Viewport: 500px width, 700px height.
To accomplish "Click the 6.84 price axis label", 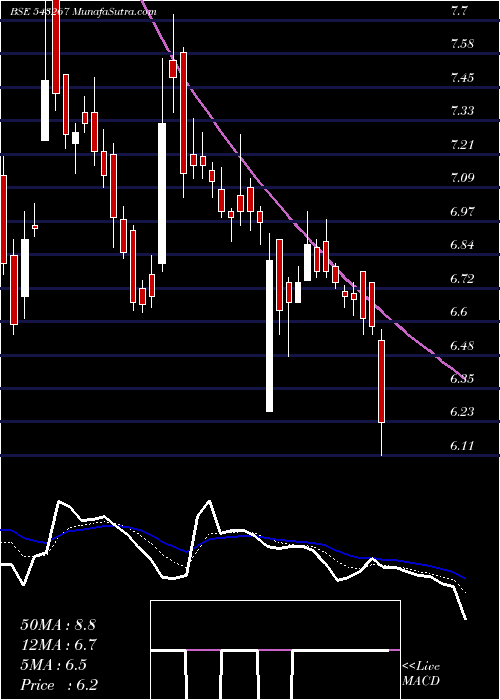I will click(x=462, y=245).
